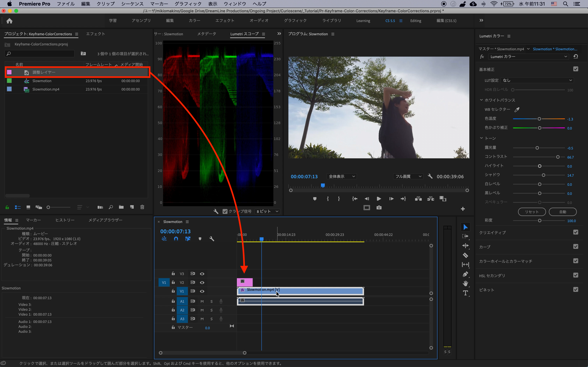Click the trash icon in Project panel
The width and height of the screenshot is (588, 367).
coord(142,207)
